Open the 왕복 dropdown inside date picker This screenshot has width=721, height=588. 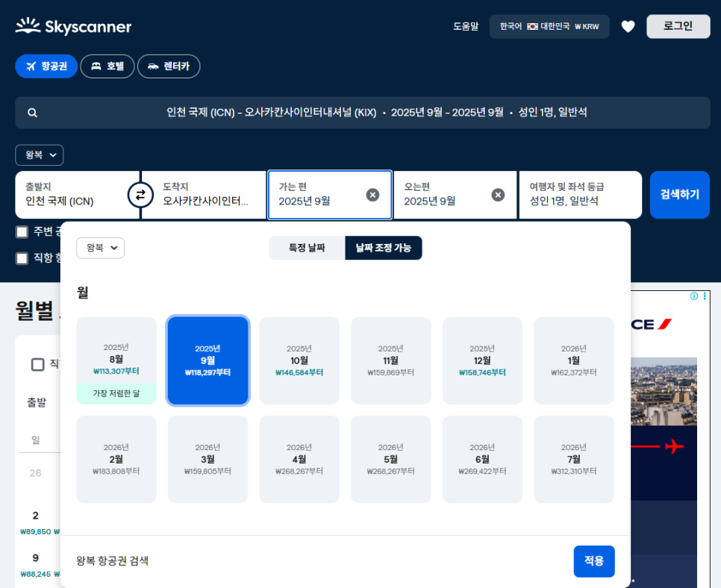[100, 248]
